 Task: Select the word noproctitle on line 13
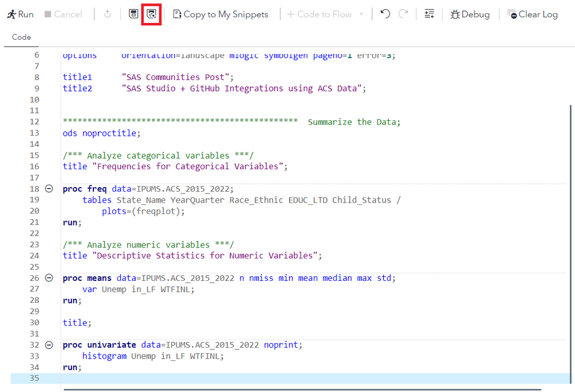109,133
